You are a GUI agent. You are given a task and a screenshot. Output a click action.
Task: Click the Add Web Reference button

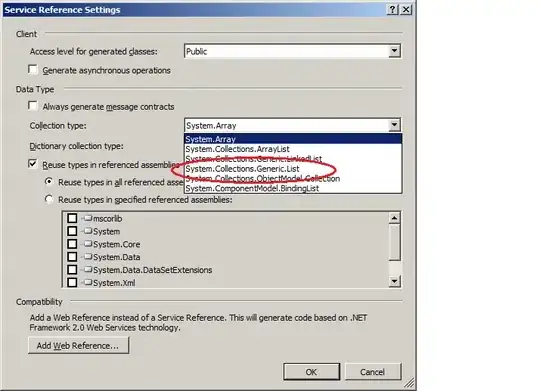pyautogui.click(x=79, y=346)
